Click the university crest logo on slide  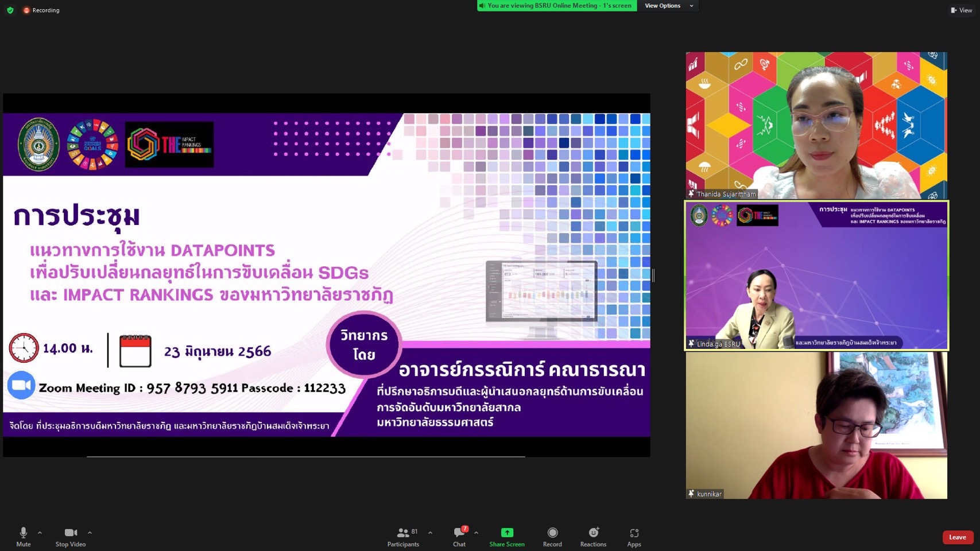(x=38, y=145)
